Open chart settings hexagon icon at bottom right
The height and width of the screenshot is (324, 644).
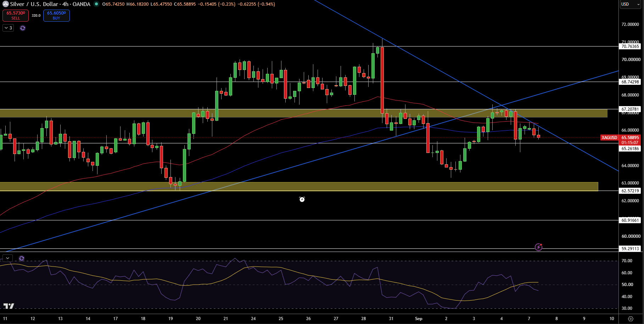(x=631, y=319)
